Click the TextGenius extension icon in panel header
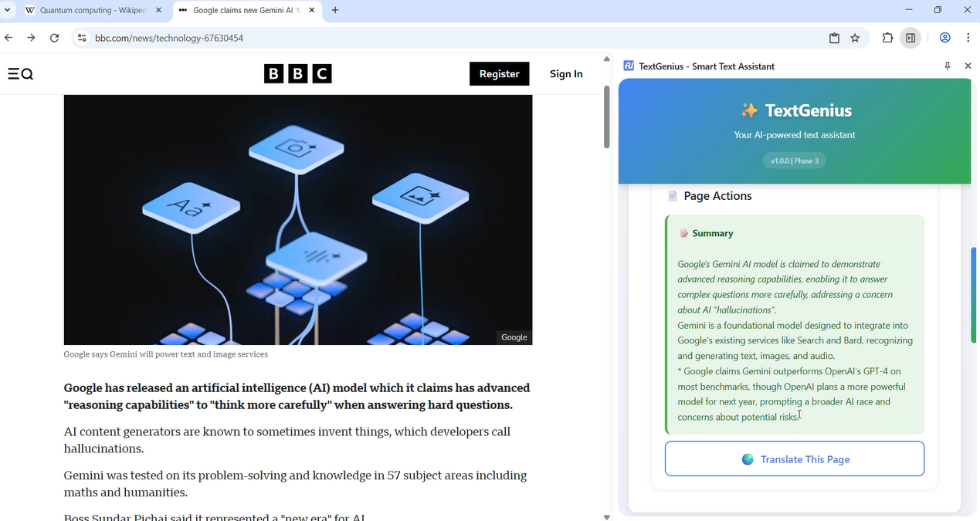Image resolution: width=980 pixels, height=521 pixels. [x=629, y=66]
